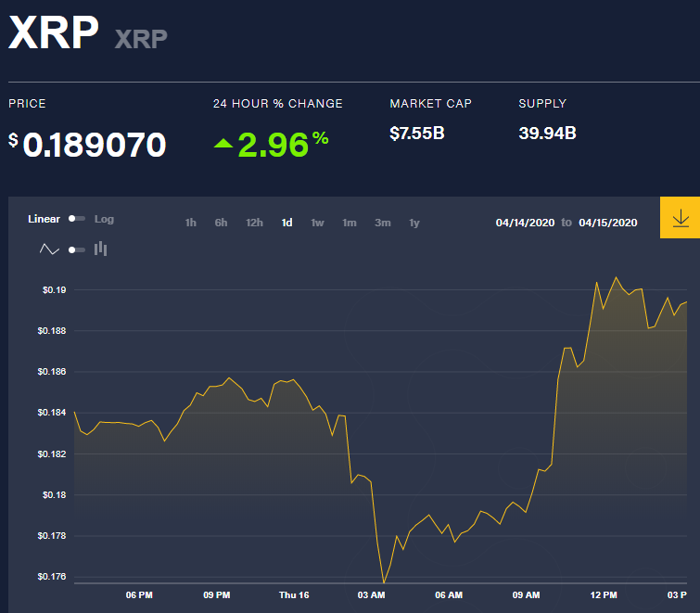
Task: Click the $0.178 y-axis label
Action: pos(52,536)
